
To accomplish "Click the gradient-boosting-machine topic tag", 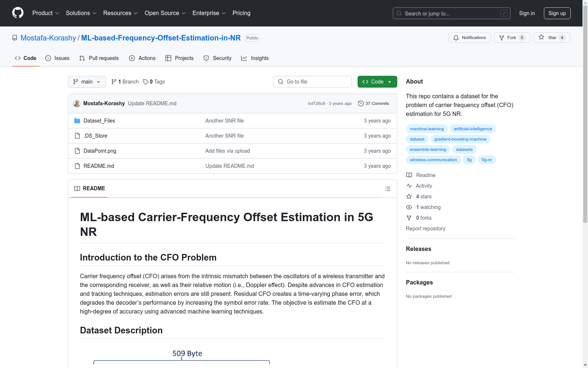I will (x=460, y=139).
